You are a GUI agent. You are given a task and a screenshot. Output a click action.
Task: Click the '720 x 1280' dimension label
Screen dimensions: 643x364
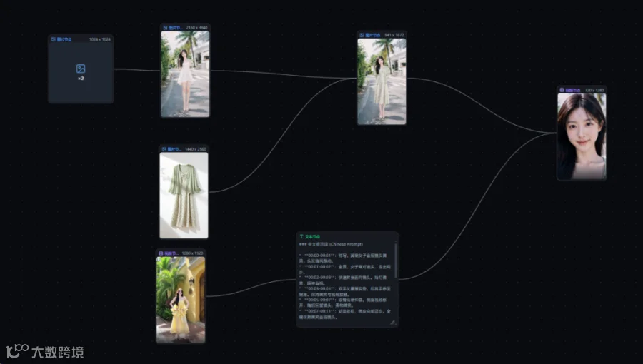(x=594, y=90)
